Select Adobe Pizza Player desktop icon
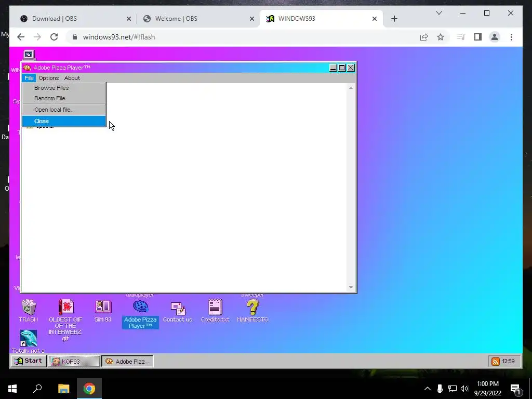The width and height of the screenshot is (532, 399). click(x=140, y=314)
